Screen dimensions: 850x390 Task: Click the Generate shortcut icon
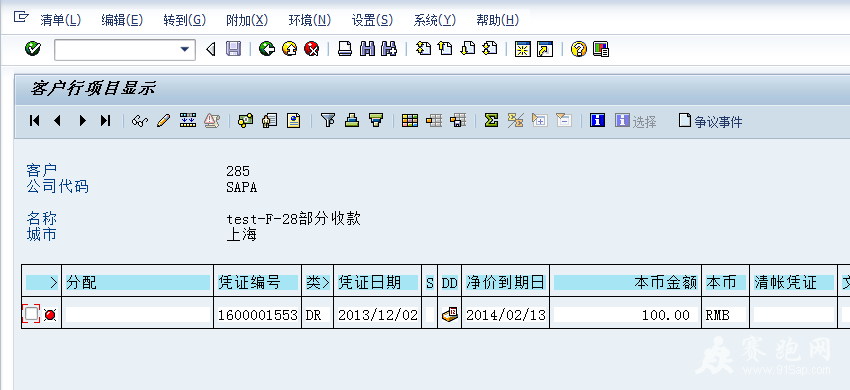545,49
